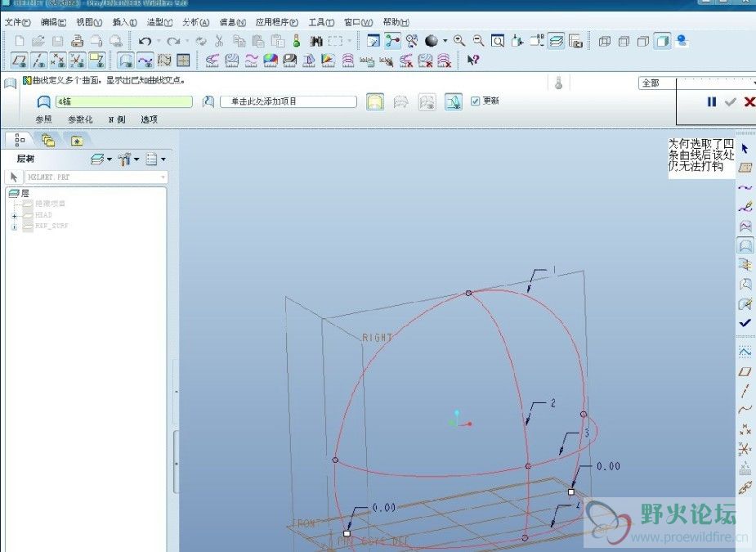Click the Surface tool in the right toolbar
This screenshot has width=756, height=552.
click(x=745, y=245)
